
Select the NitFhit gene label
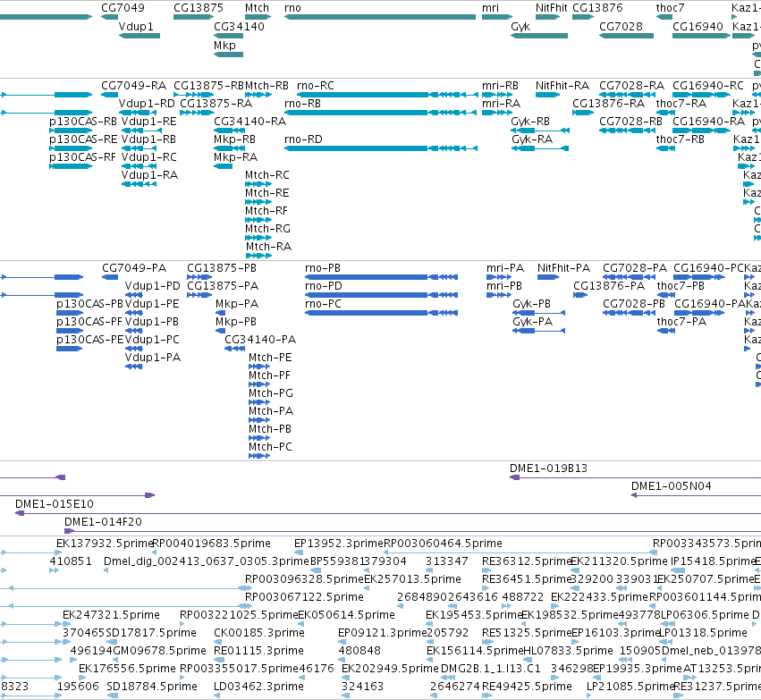point(552,8)
